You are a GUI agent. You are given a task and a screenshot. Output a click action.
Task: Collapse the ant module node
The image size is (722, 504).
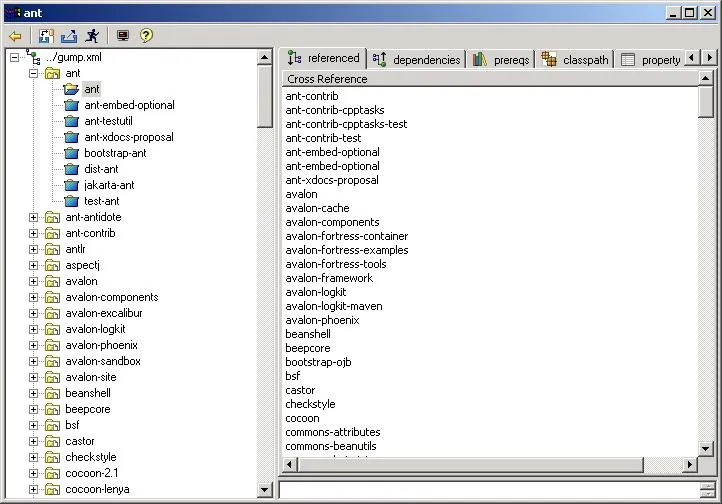coord(33,74)
